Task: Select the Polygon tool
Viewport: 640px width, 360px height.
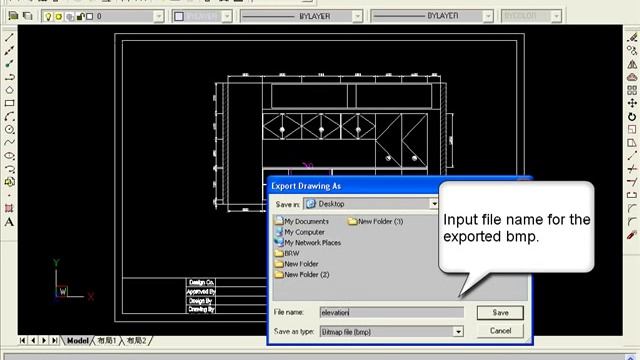Action: click(x=9, y=90)
